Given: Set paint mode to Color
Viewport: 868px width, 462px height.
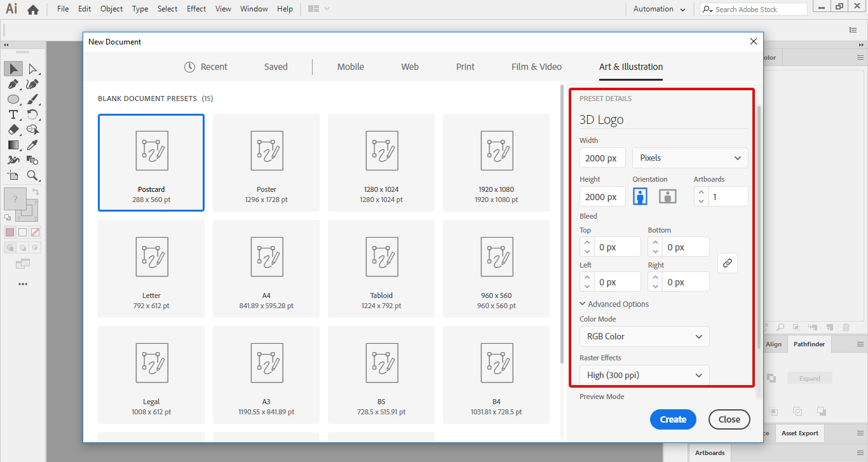Looking at the screenshot, I should point(10,233).
